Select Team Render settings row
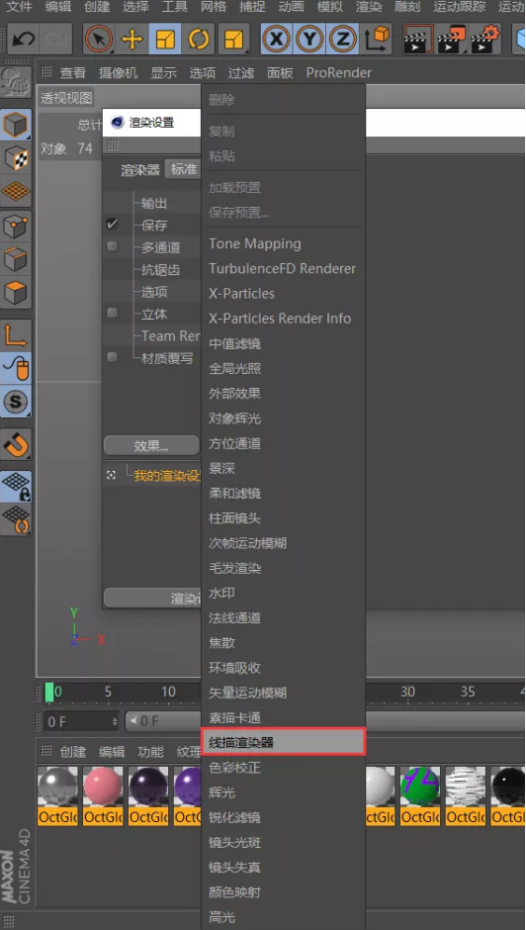Screen dimensions: 526x930 tap(171, 336)
